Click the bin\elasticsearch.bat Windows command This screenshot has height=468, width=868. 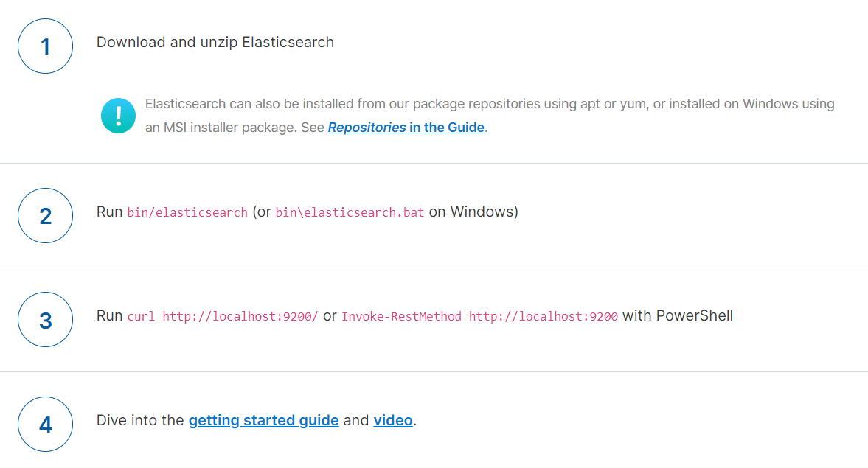coord(350,213)
